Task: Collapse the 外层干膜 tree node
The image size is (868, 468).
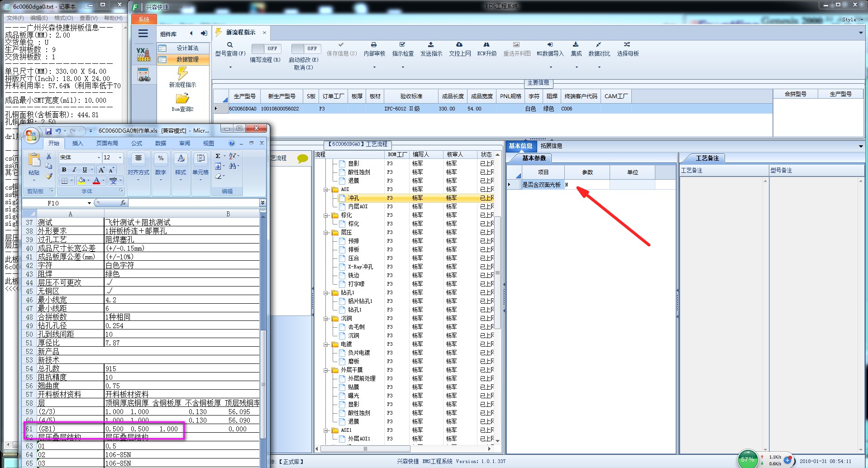Action: coord(326,370)
